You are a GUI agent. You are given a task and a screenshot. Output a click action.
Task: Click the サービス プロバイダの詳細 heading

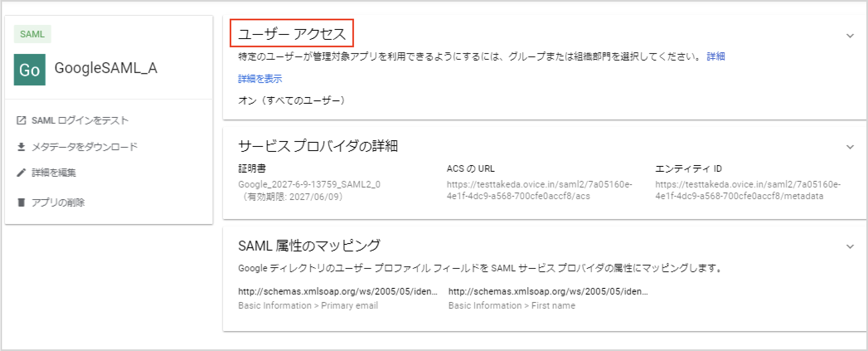318,146
